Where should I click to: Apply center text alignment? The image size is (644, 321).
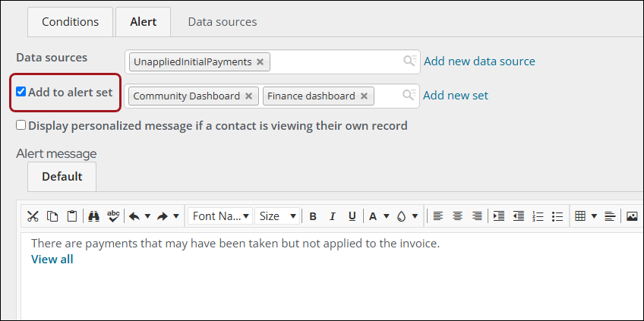(x=457, y=216)
